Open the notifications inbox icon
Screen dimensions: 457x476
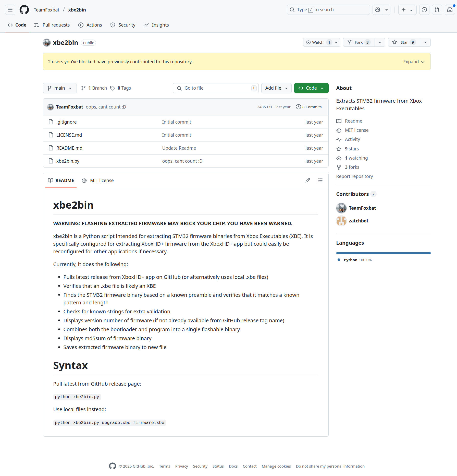point(450,10)
